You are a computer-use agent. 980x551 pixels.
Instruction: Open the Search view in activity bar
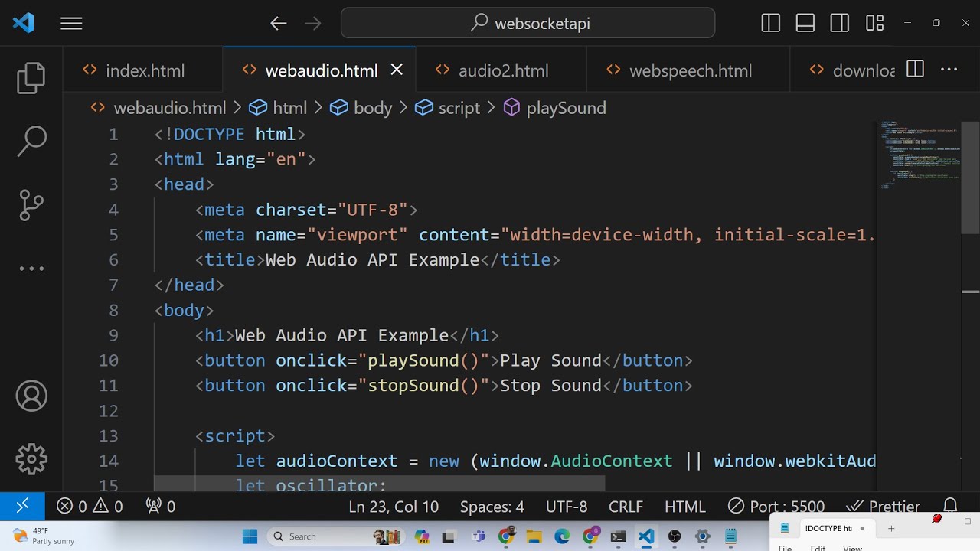(x=31, y=142)
